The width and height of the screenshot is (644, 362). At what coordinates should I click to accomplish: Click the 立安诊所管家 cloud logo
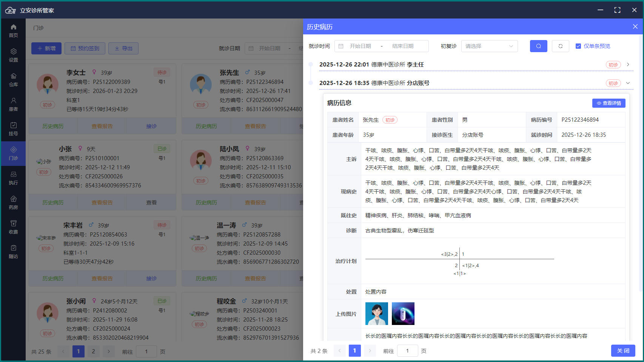[x=10, y=10]
